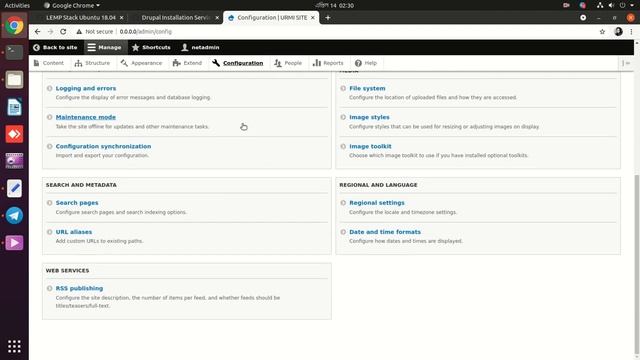640x360 pixels.
Task: Open the text editor dock icon
Action: point(14,188)
